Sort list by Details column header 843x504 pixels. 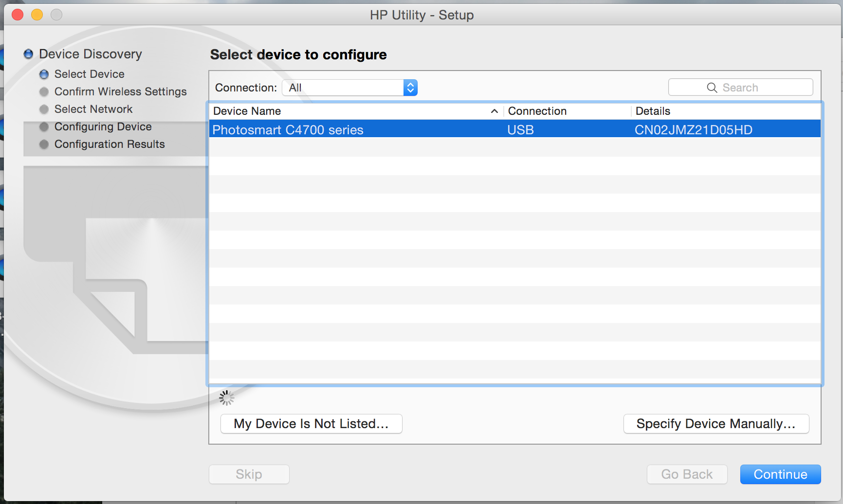pyautogui.click(x=725, y=111)
